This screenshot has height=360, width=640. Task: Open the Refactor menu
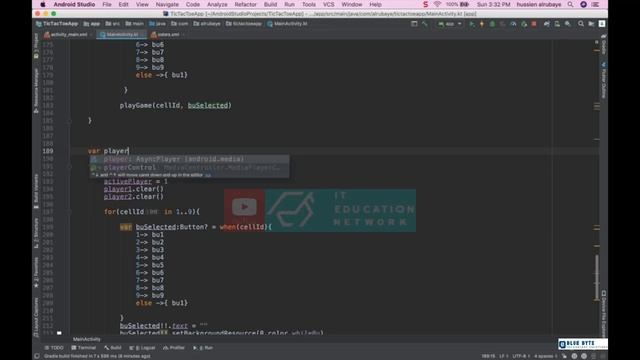pyautogui.click(x=246, y=4)
